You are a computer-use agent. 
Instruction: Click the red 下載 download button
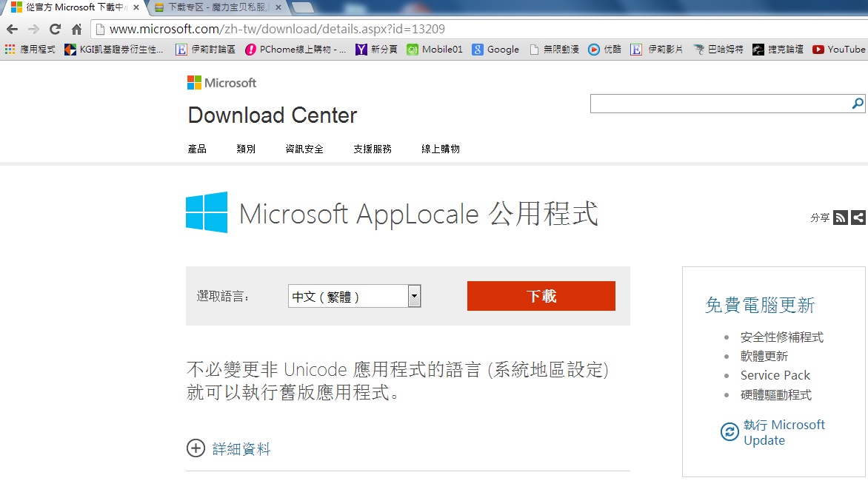541,296
